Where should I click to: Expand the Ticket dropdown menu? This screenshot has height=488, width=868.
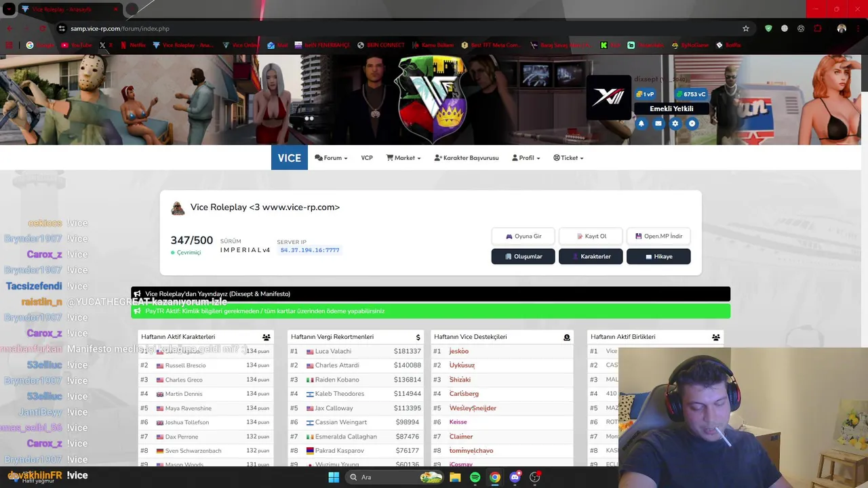tap(568, 158)
